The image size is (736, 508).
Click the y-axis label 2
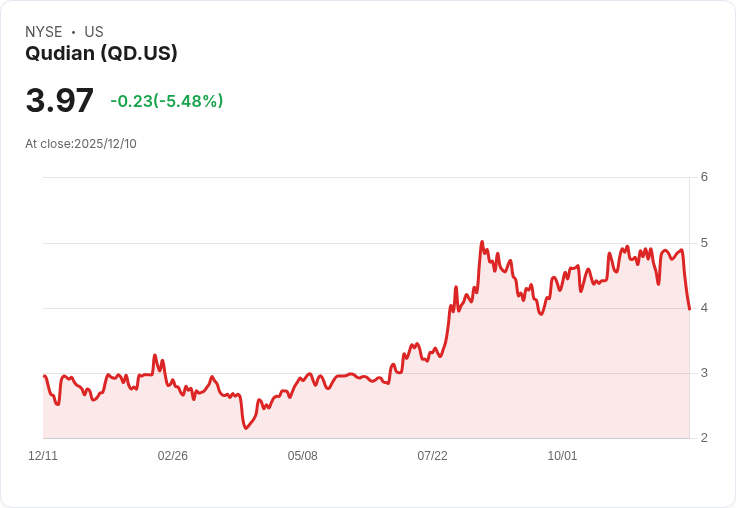(x=704, y=438)
